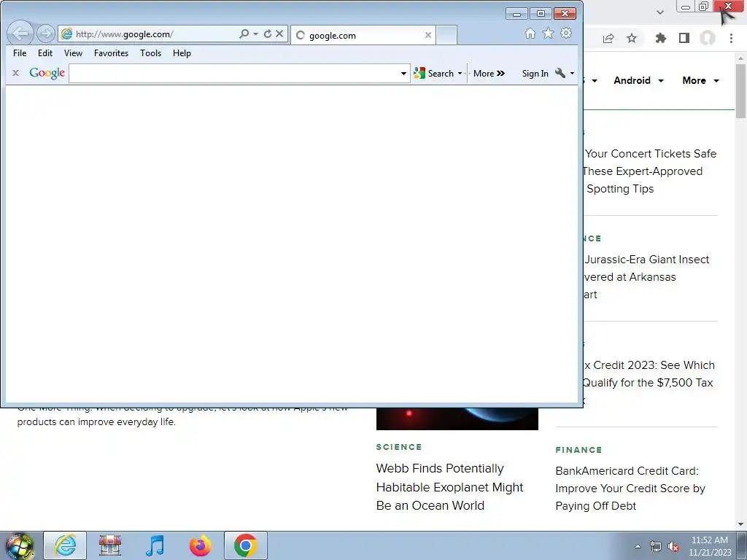Switch to Chrome on the taskbar
747x560 pixels.
point(245,545)
